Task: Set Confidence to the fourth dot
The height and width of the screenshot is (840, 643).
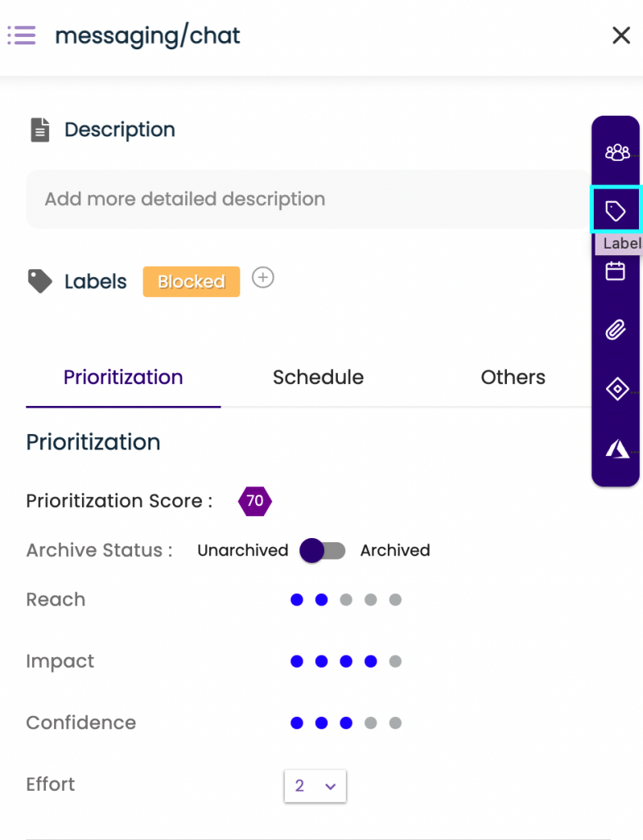Action: [371, 723]
